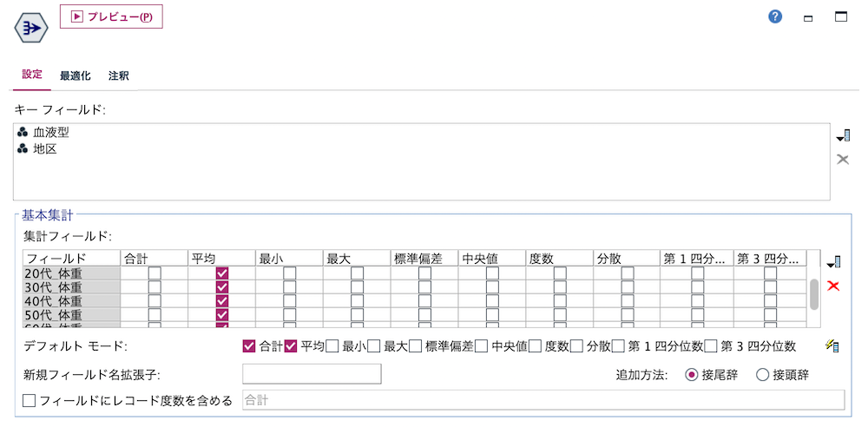
Task: Uncheck 平均 for 30代_体重 row
Action: (222, 287)
